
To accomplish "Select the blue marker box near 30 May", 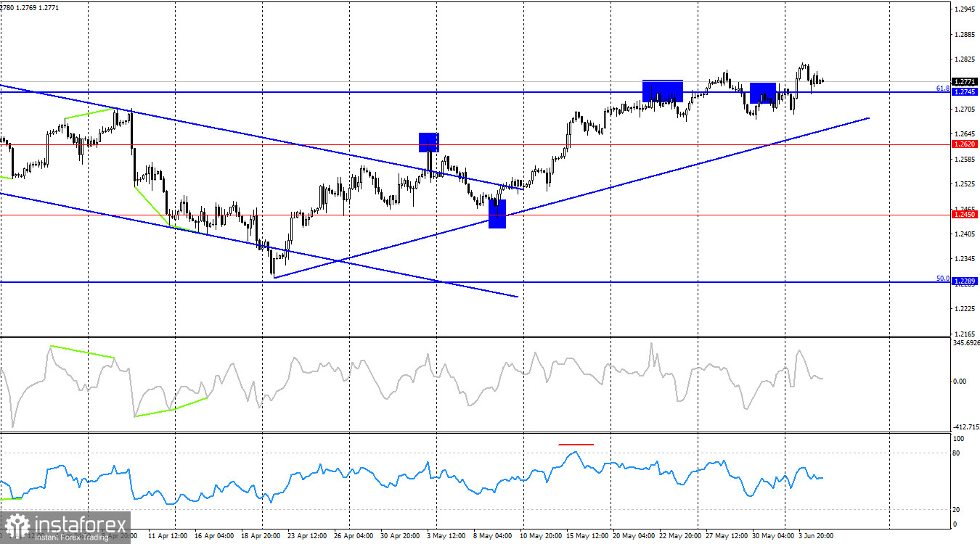I will [763, 93].
